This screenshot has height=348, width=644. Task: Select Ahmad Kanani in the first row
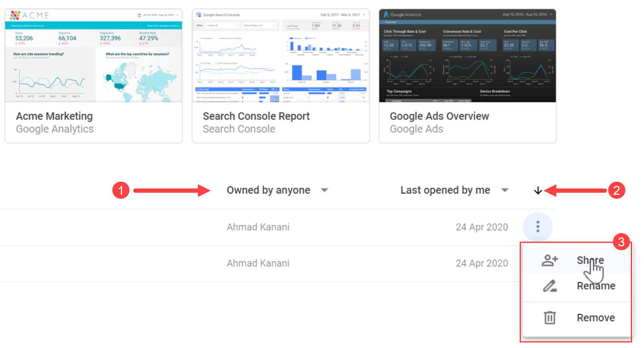(258, 227)
